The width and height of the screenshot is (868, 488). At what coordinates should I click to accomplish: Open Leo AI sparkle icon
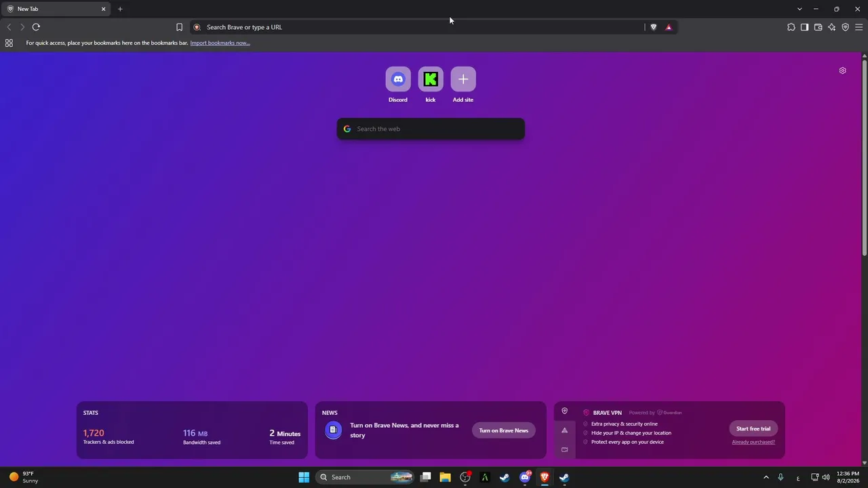click(x=831, y=27)
